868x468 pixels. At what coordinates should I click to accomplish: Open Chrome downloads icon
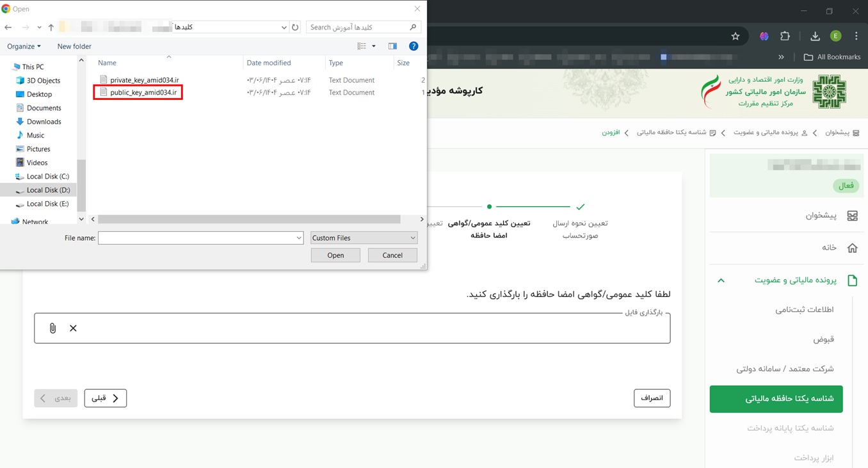[815, 36]
